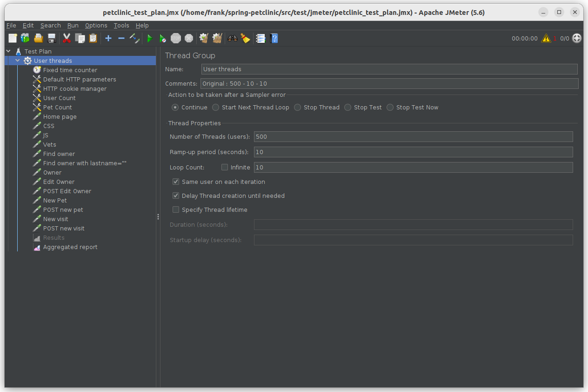Image resolution: width=588 pixels, height=392 pixels.
Task: Click the binoculars Search icon
Action: pyautogui.click(x=233, y=39)
